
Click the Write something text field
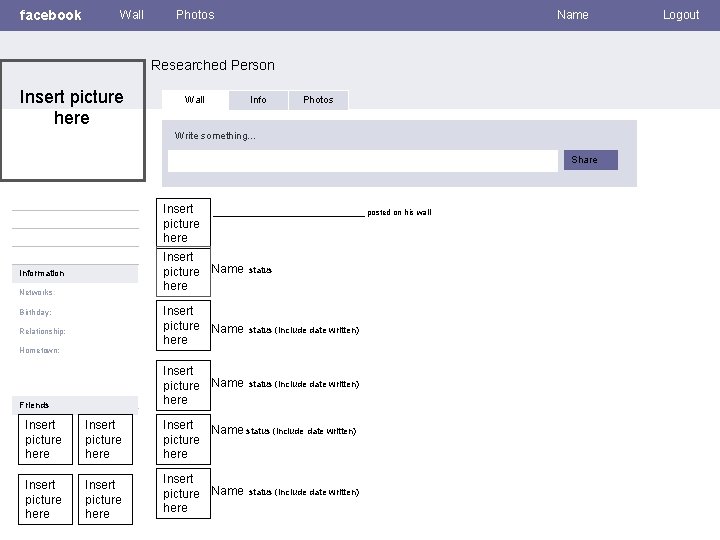coord(363,161)
